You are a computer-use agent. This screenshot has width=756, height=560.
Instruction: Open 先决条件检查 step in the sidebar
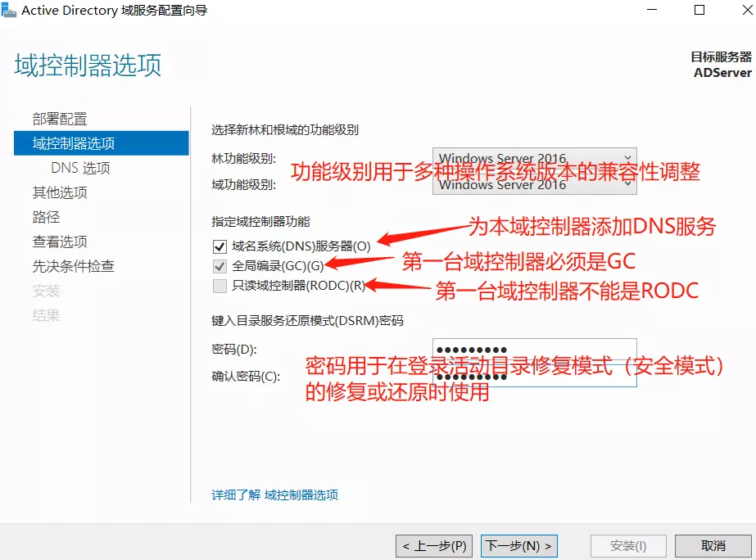click(74, 266)
